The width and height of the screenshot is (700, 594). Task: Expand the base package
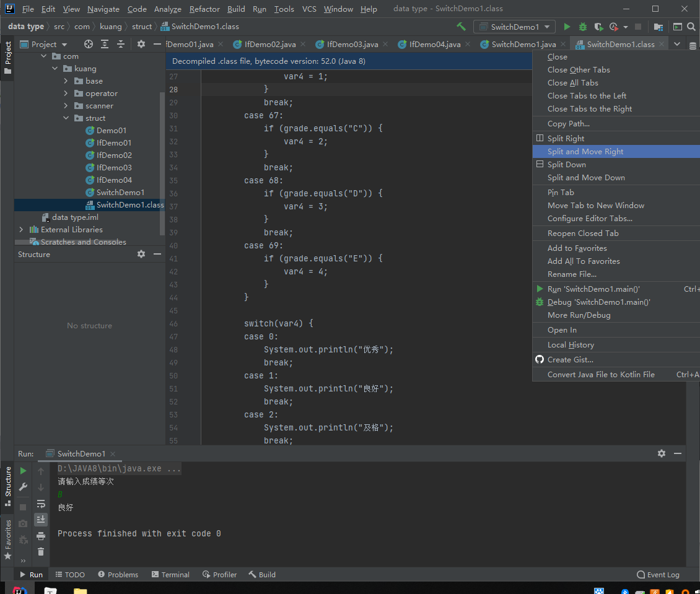pyautogui.click(x=66, y=81)
